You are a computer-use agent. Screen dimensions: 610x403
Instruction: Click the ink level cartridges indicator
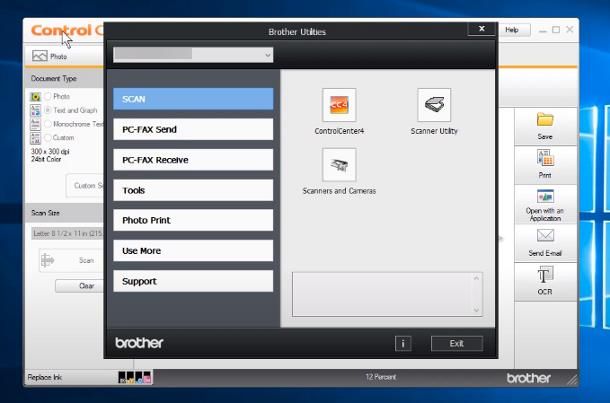135,377
